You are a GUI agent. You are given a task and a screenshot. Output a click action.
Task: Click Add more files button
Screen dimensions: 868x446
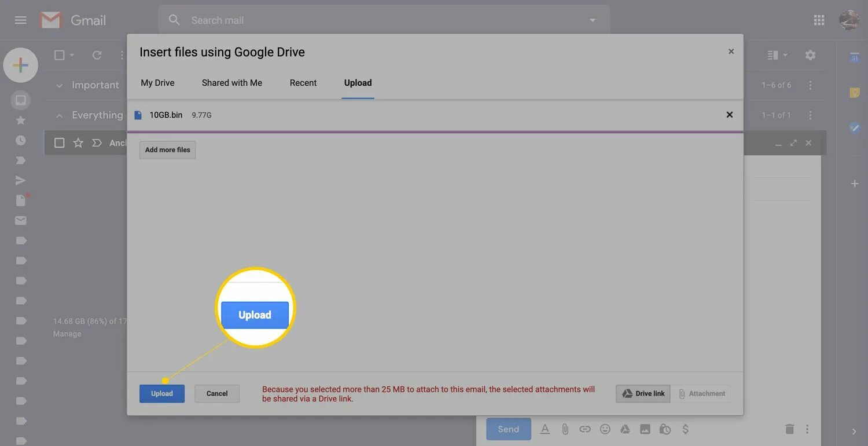pos(168,149)
